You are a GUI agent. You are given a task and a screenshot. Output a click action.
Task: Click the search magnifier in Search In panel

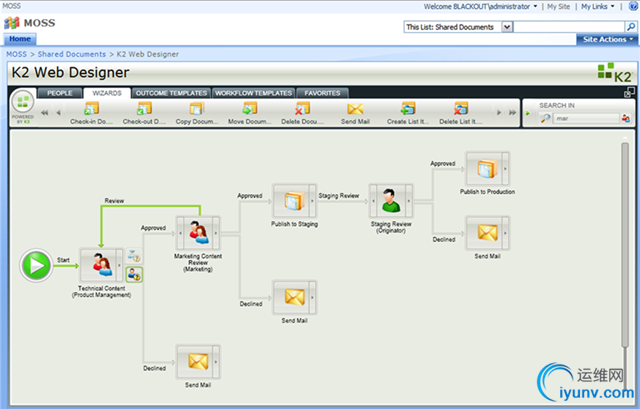tap(545, 118)
